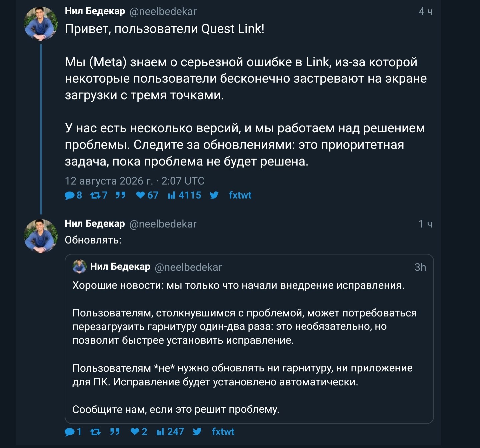Open the quoted tweet starting with Хорошие новости
Viewport: 480px width, 448px height.
tap(249, 339)
